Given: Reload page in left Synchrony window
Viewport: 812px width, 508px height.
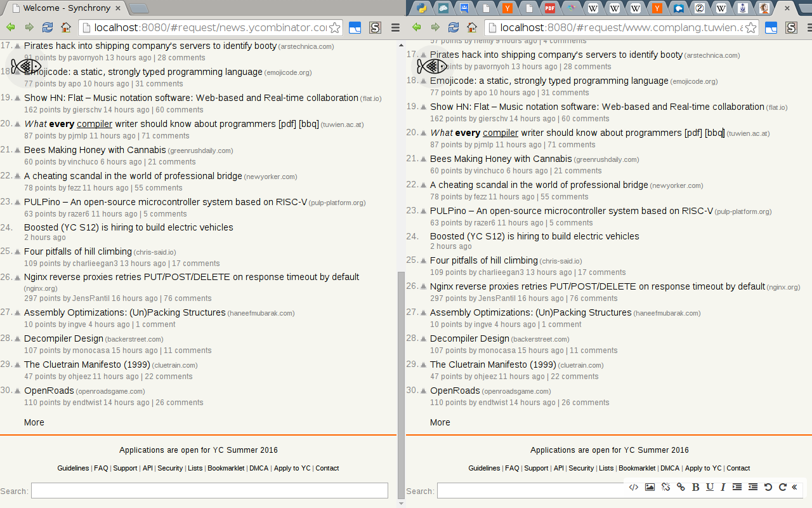Looking at the screenshot, I should coord(48,27).
